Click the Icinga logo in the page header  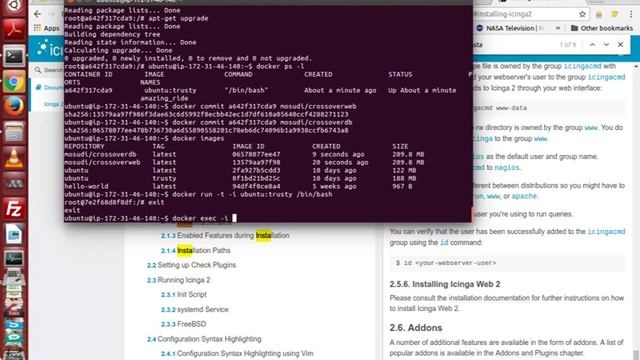pyautogui.click(x=49, y=49)
